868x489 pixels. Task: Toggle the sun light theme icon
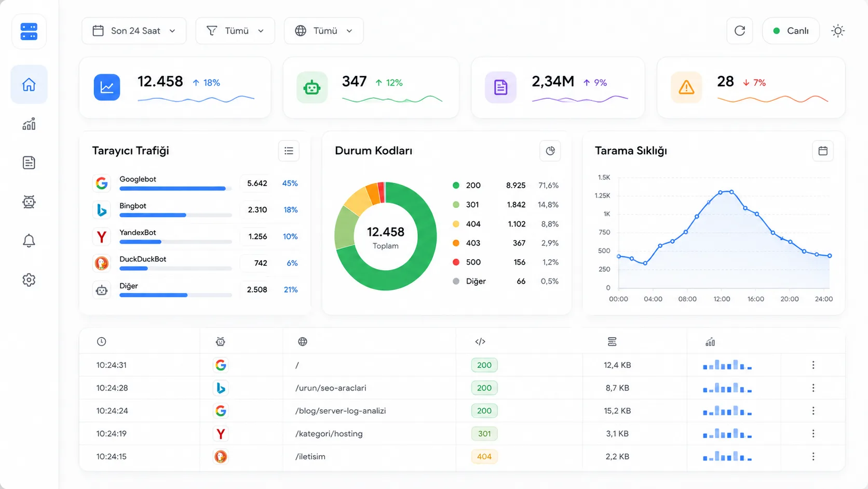click(838, 31)
